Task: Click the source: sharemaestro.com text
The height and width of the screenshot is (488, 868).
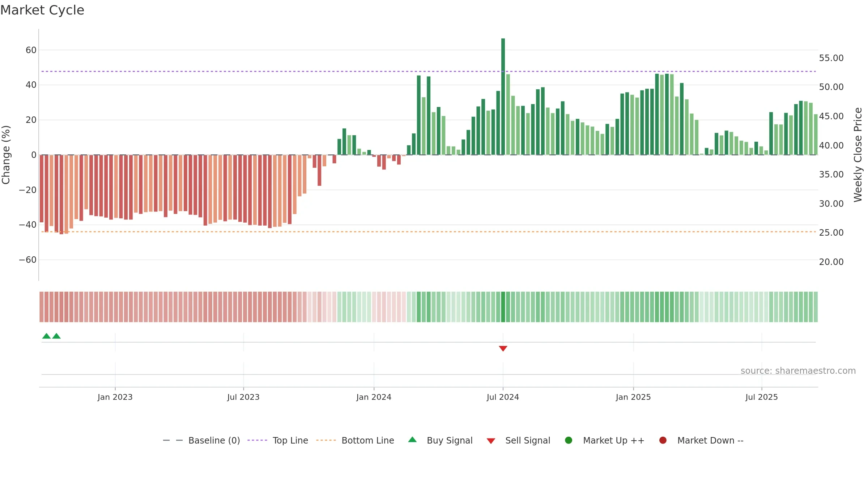Action: 798,371
